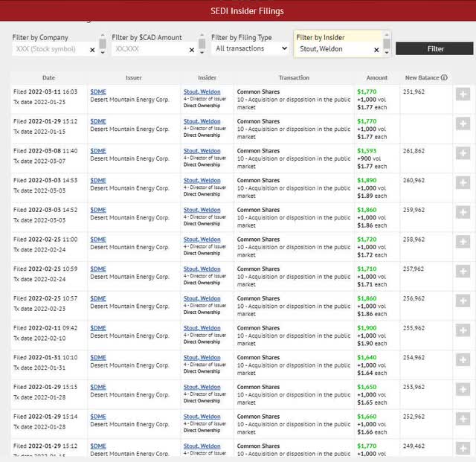The height and width of the screenshot is (462, 476).
Task: Clear the Filter by Company field
Action: (x=92, y=50)
